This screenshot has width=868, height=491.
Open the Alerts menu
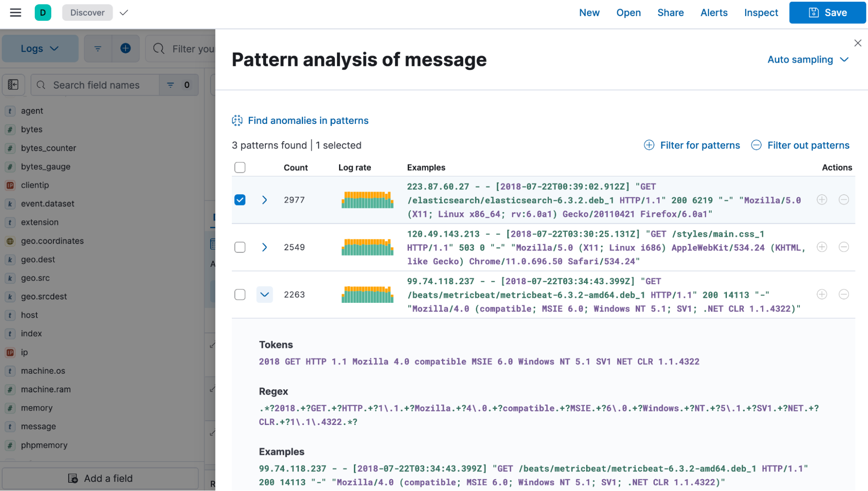(x=714, y=13)
